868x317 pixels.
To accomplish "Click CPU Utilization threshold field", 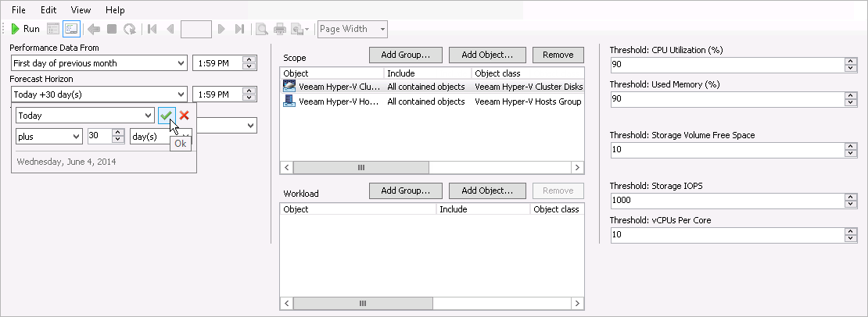I will 727,65.
